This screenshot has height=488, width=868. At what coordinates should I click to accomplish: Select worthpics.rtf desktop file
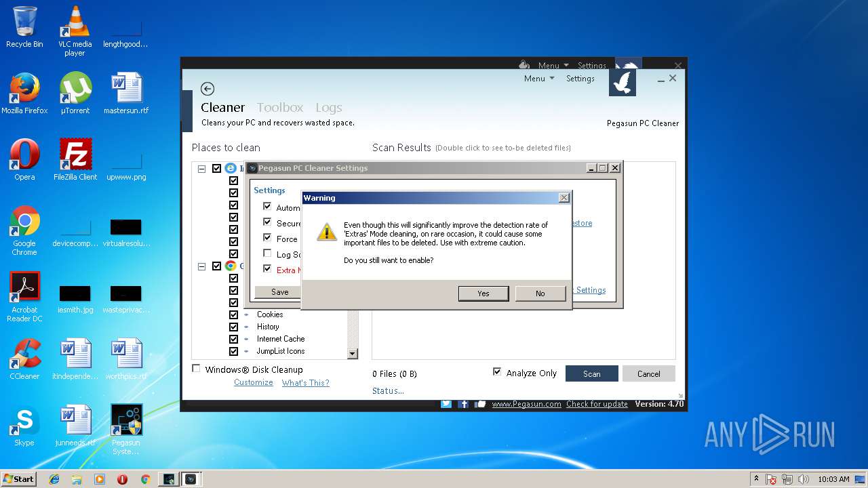[x=126, y=359]
